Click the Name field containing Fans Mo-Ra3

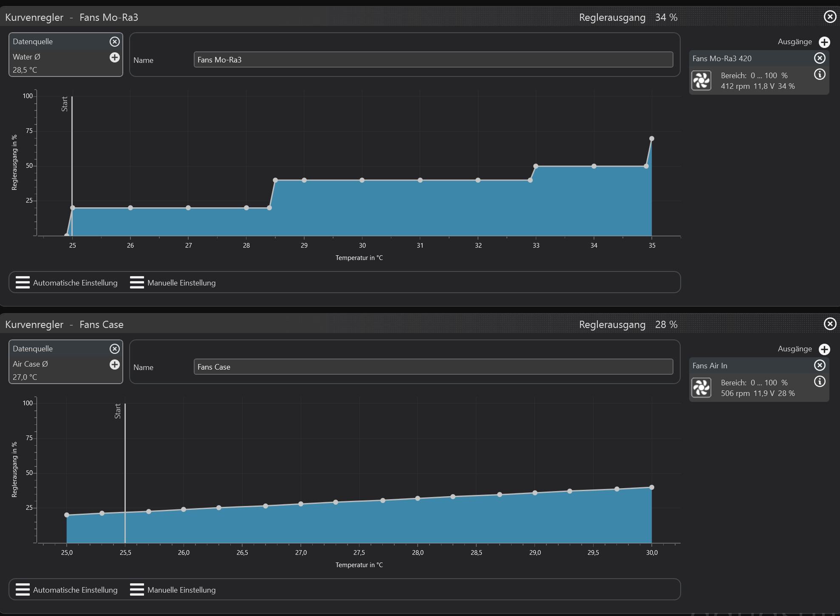[433, 59]
